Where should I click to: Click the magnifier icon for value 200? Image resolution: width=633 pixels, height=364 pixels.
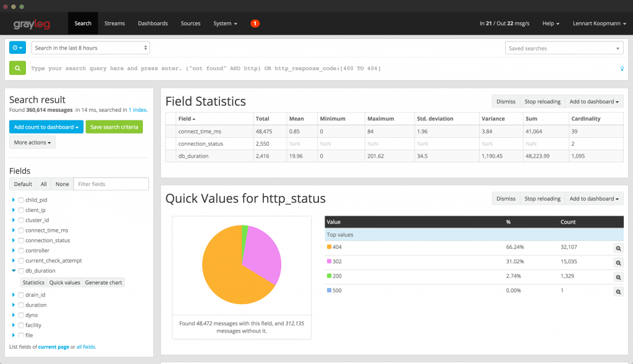pyautogui.click(x=618, y=277)
